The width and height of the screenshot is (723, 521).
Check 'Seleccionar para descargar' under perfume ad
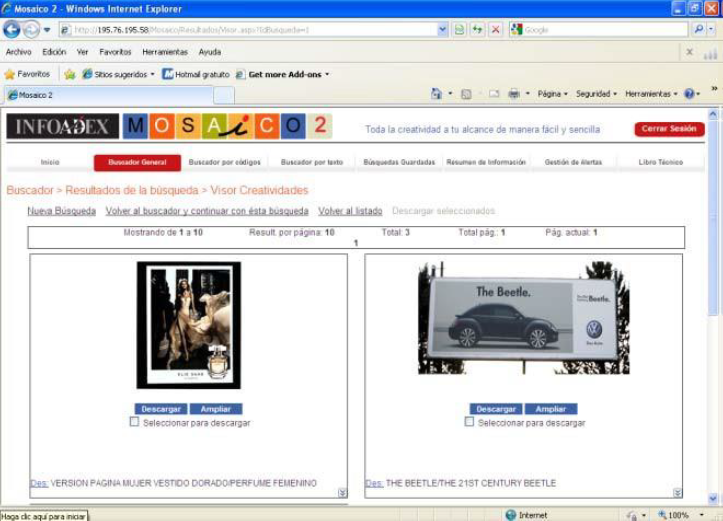coord(135,422)
